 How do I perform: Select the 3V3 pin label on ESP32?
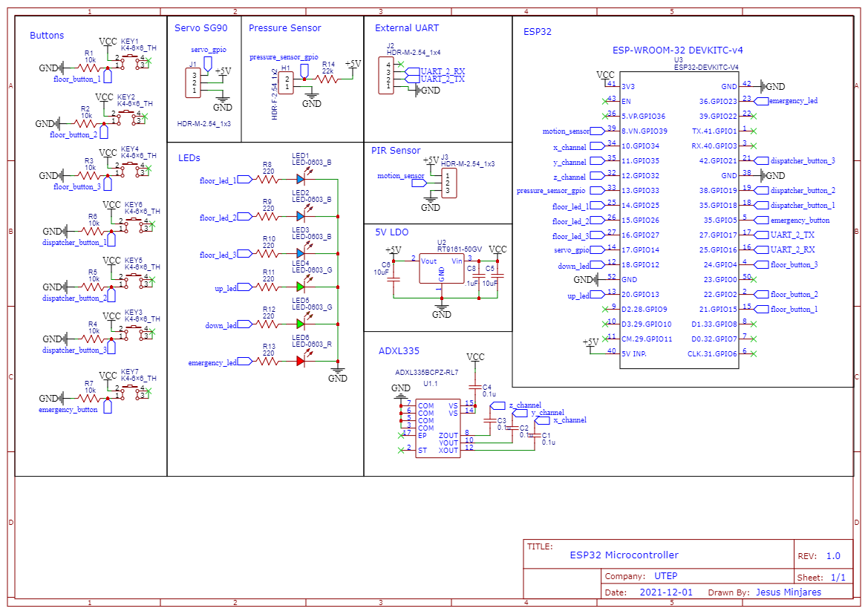(627, 87)
